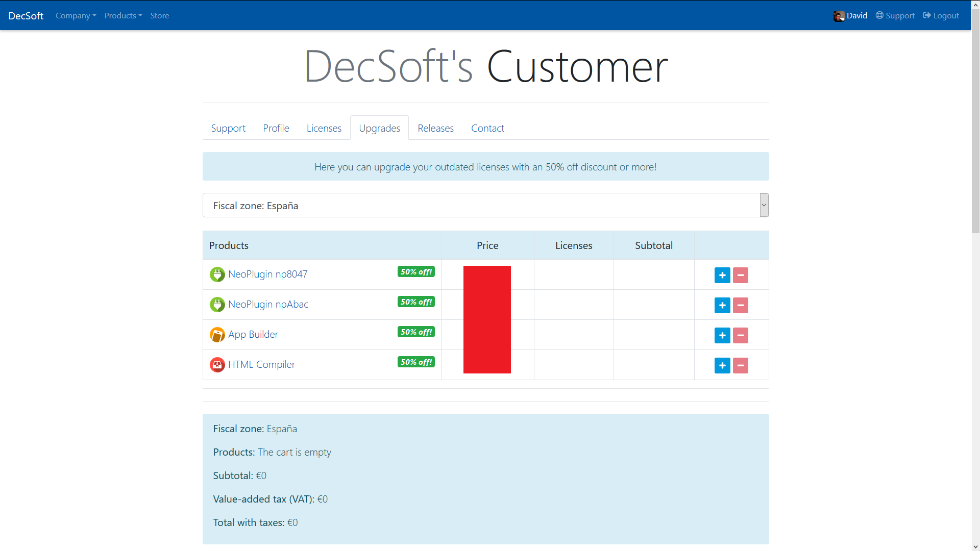Screen dimensions: 980x551
Task: Remove HTML Compiler upgrade from cart
Action: [741, 365]
